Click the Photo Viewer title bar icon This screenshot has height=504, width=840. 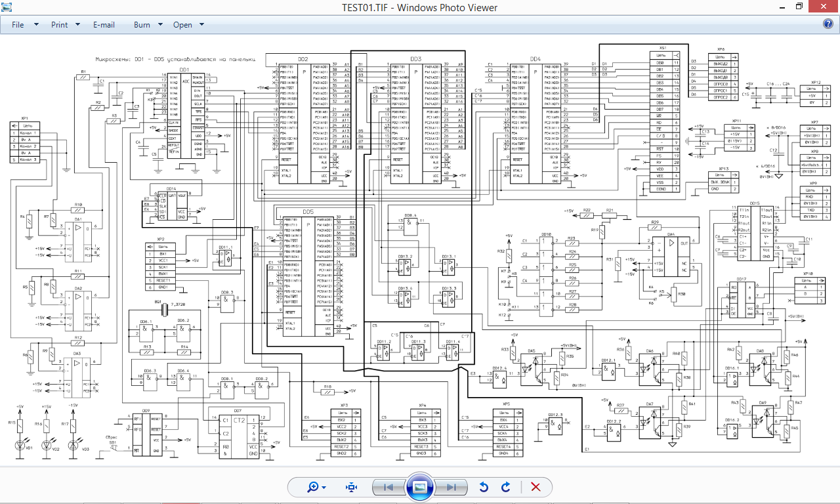[x=8, y=7]
